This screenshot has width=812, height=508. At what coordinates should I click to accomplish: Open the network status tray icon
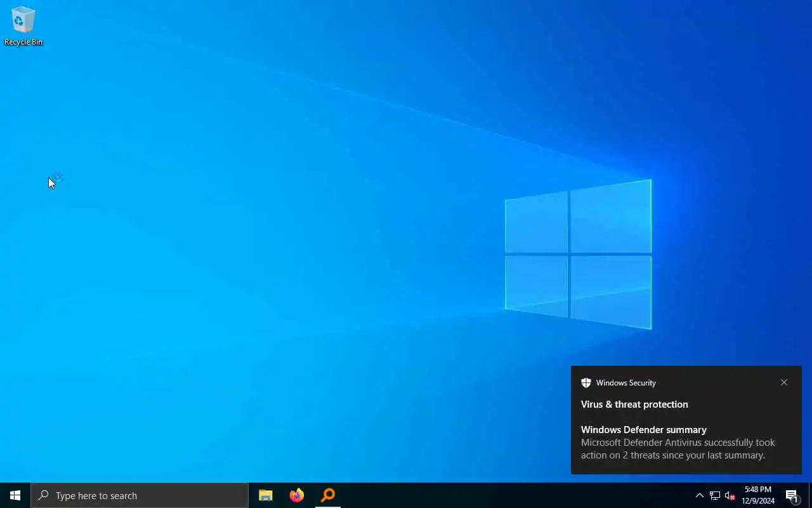click(x=715, y=495)
